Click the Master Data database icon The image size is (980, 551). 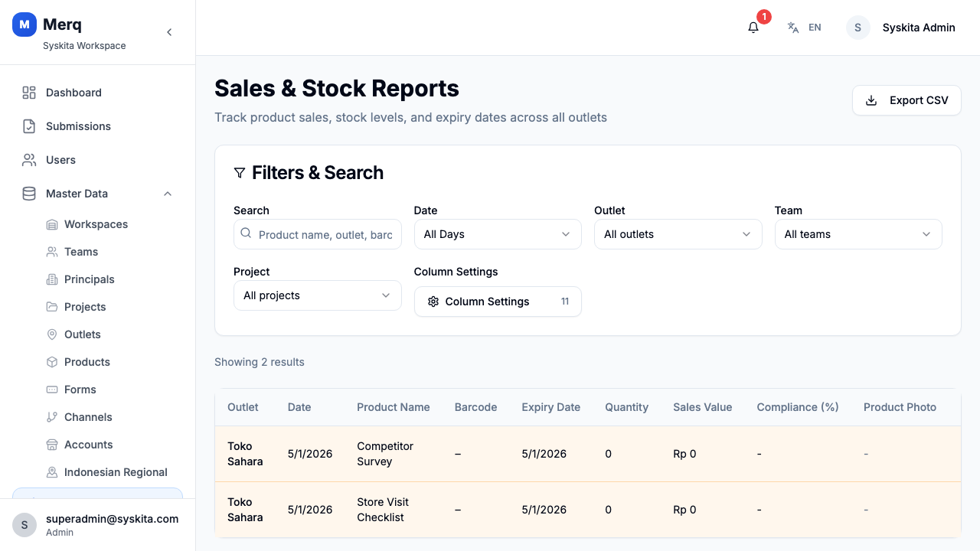coord(29,194)
